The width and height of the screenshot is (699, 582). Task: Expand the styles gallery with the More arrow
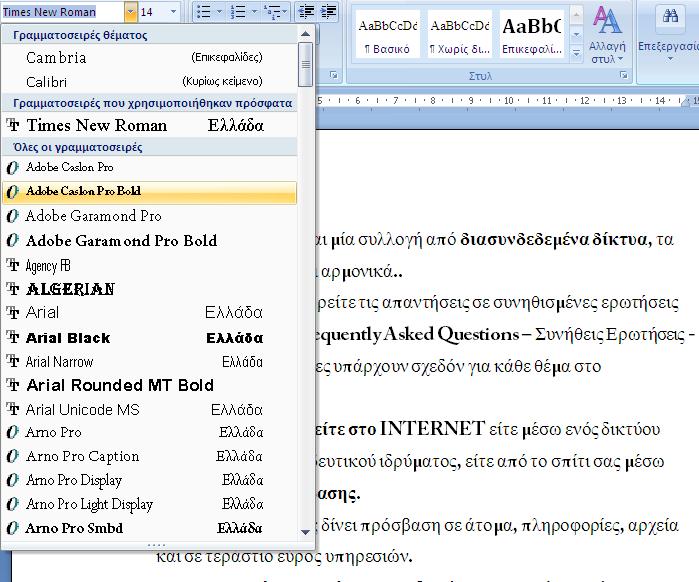(576, 53)
